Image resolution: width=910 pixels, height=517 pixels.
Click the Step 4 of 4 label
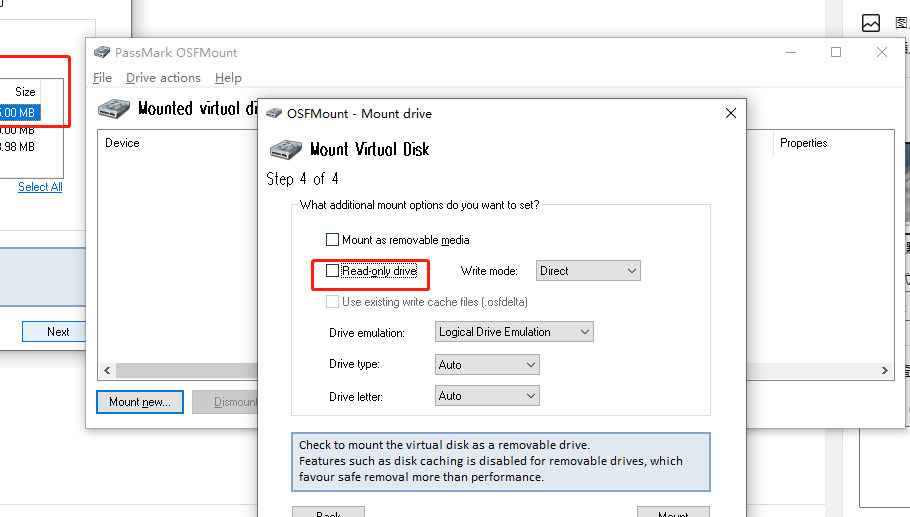(302, 179)
